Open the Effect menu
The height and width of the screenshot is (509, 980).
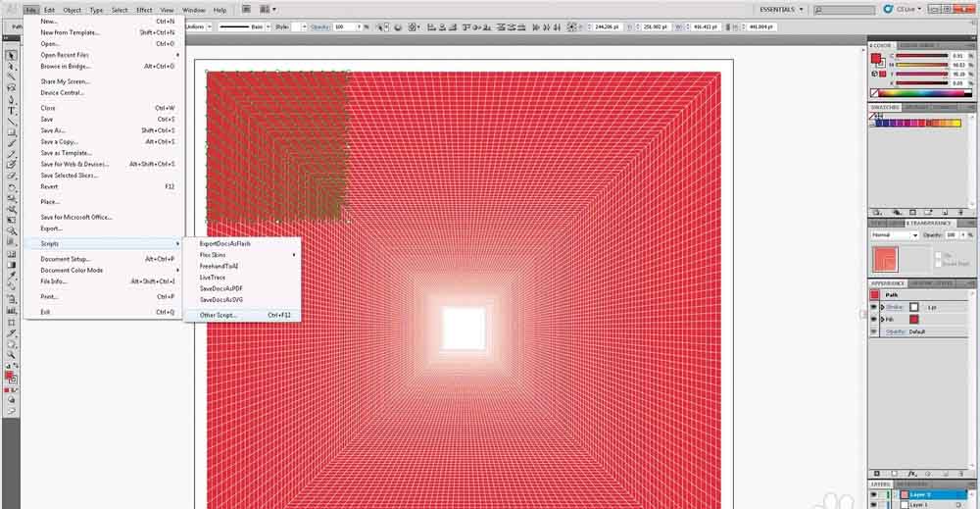(144, 10)
